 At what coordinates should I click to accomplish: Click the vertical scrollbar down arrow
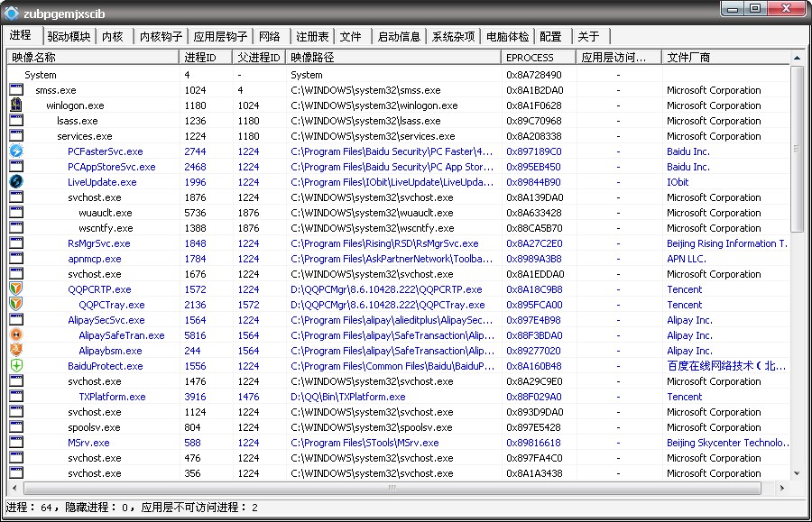pos(797,473)
